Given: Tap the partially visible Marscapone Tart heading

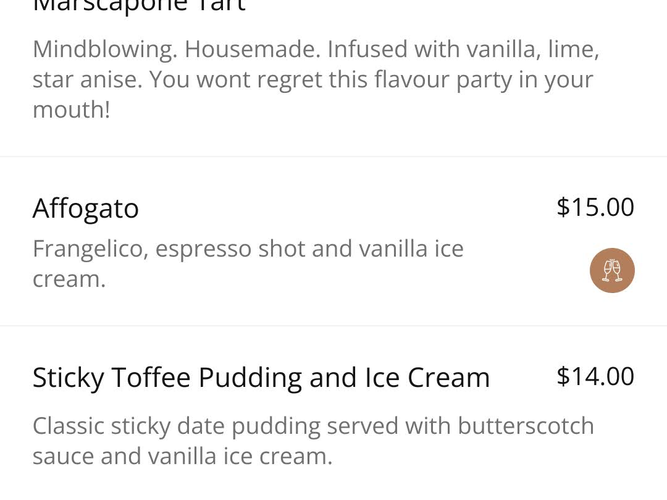Looking at the screenshot, I should pyautogui.click(x=139, y=6).
